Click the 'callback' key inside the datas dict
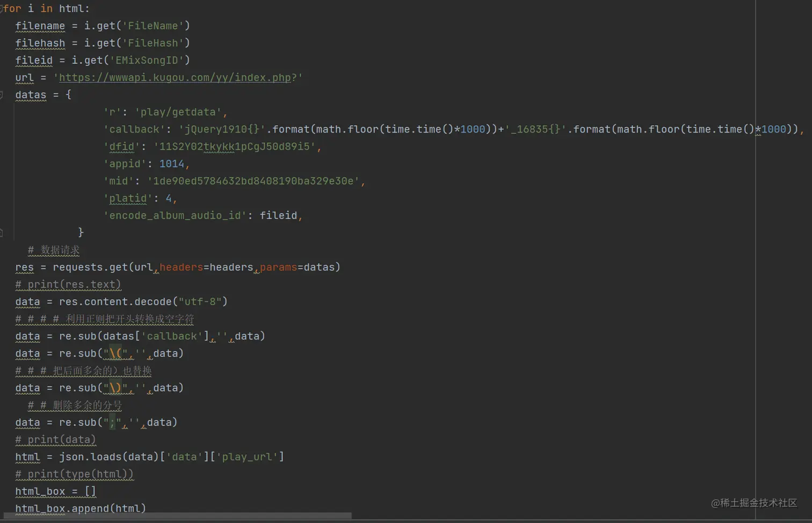 pyautogui.click(x=134, y=129)
